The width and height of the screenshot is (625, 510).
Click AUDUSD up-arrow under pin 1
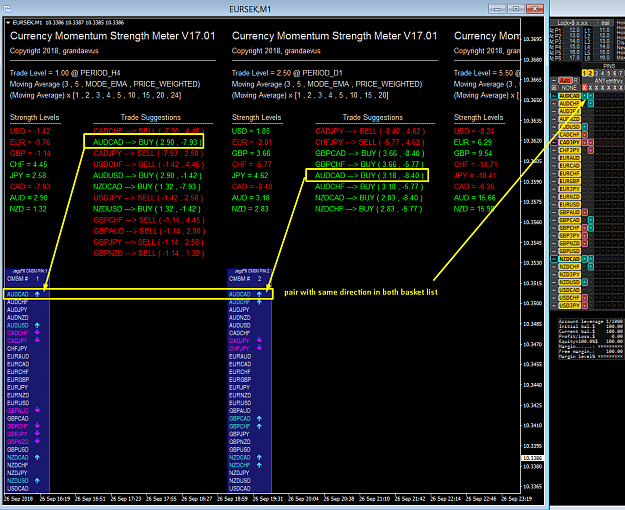coord(585,127)
